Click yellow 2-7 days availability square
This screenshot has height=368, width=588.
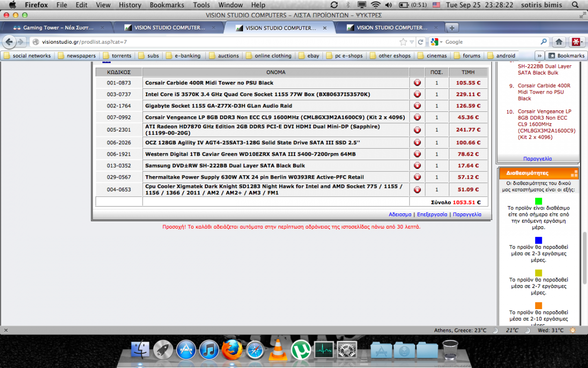539,273
